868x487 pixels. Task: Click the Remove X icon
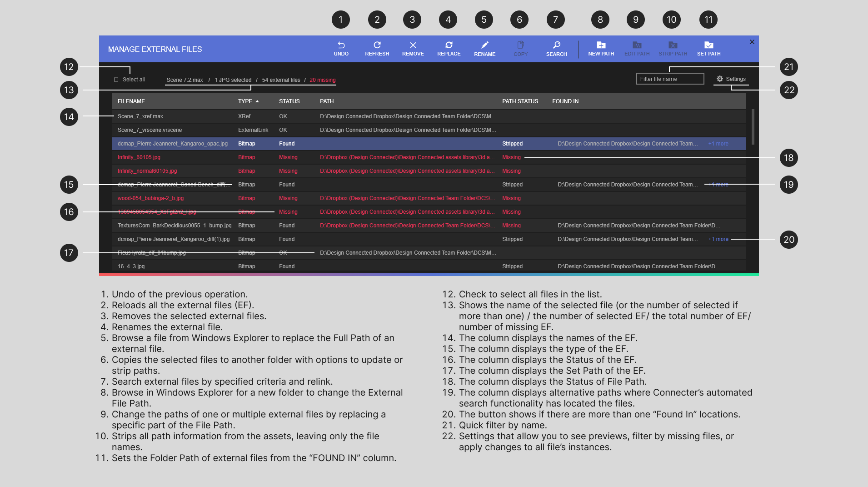pyautogui.click(x=413, y=45)
